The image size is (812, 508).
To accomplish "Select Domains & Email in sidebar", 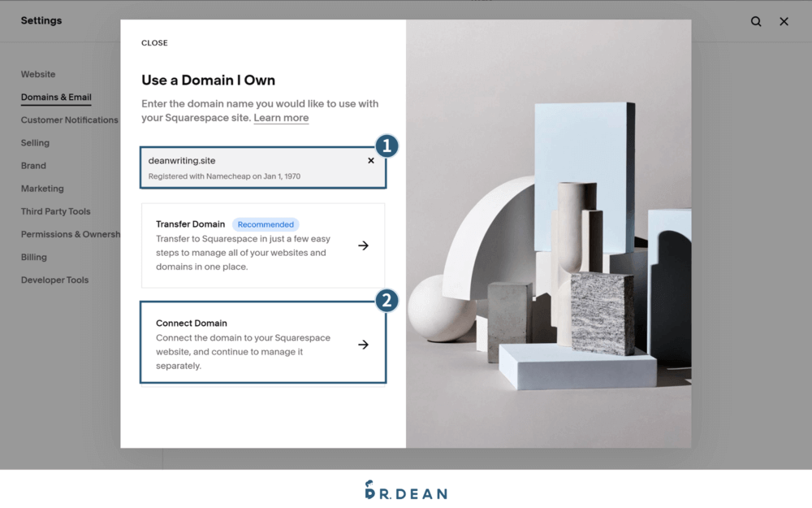I will [56, 97].
